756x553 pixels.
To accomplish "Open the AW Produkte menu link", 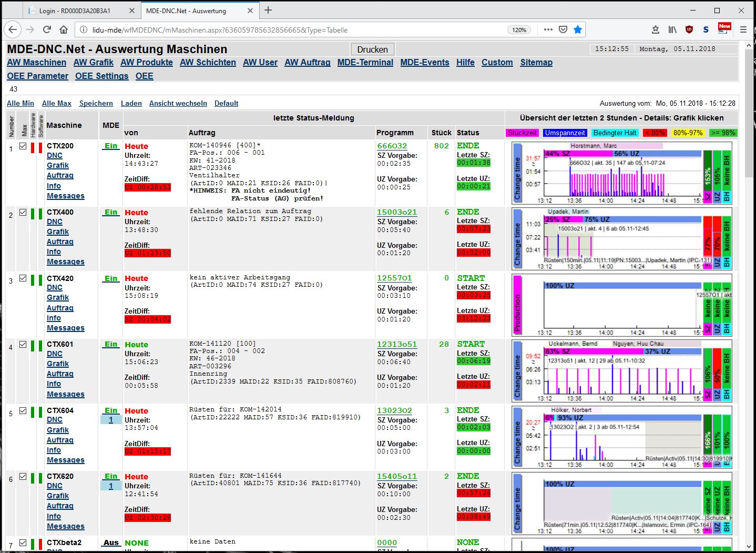I will point(146,62).
